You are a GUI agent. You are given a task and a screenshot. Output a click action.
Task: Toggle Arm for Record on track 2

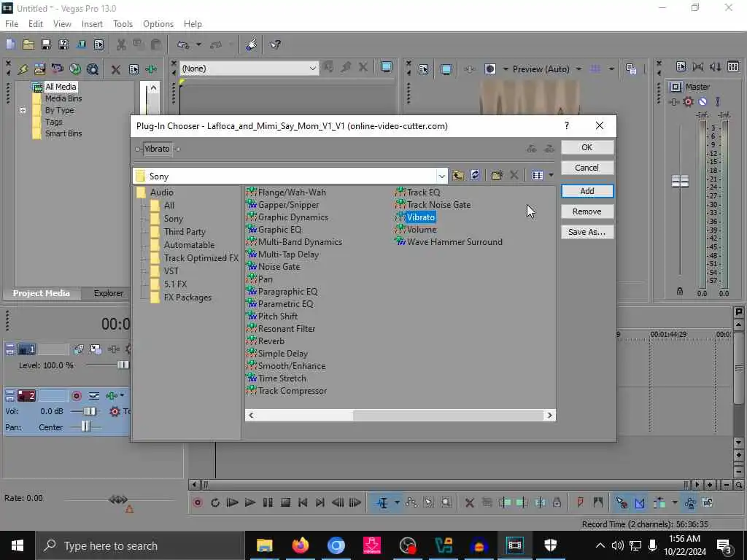[x=76, y=396]
